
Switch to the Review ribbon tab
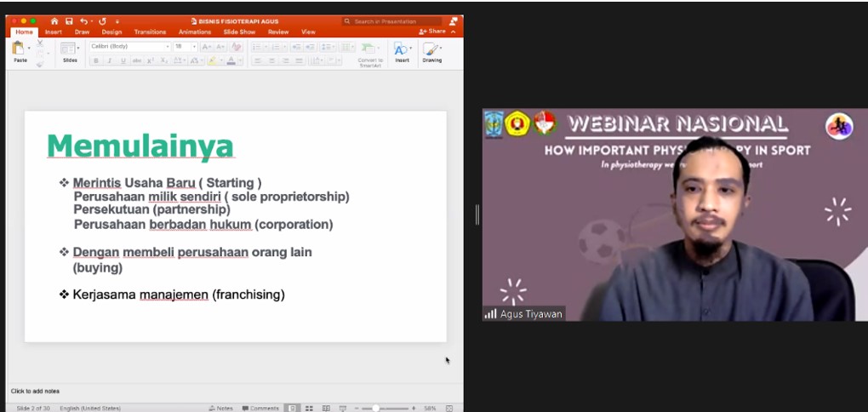(278, 32)
